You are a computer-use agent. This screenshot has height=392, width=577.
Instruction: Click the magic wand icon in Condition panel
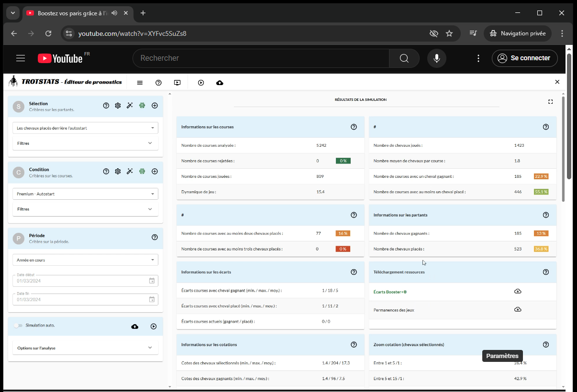pyautogui.click(x=130, y=172)
